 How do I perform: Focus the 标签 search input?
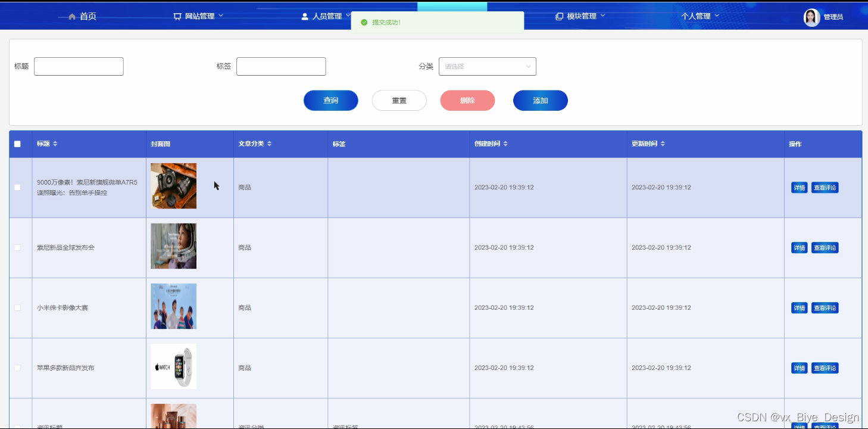click(281, 66)
